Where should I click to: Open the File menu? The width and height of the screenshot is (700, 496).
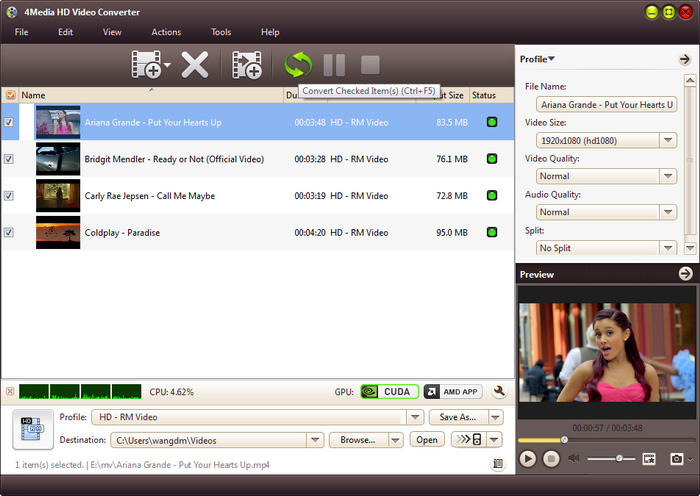coord(21,32)
